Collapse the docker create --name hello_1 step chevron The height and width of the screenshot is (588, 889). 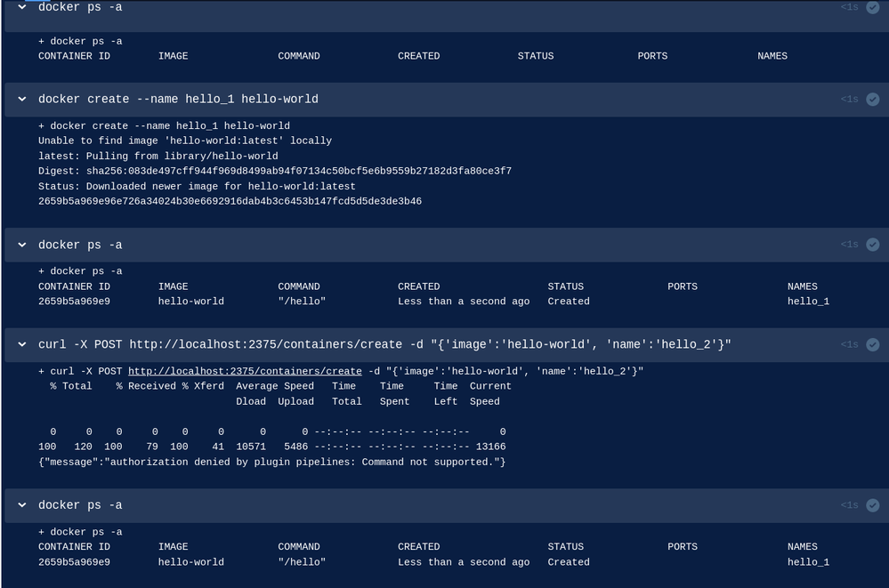point(22,100)
